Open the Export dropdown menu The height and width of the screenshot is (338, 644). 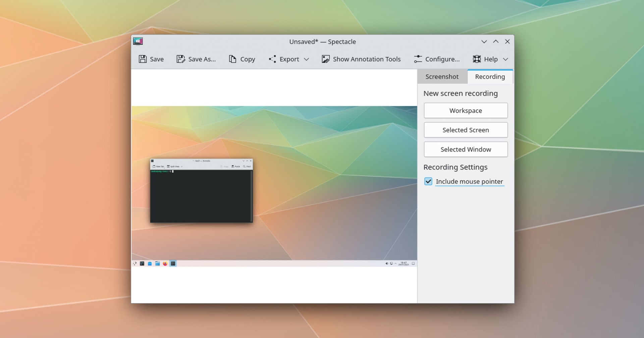[307, 59]
